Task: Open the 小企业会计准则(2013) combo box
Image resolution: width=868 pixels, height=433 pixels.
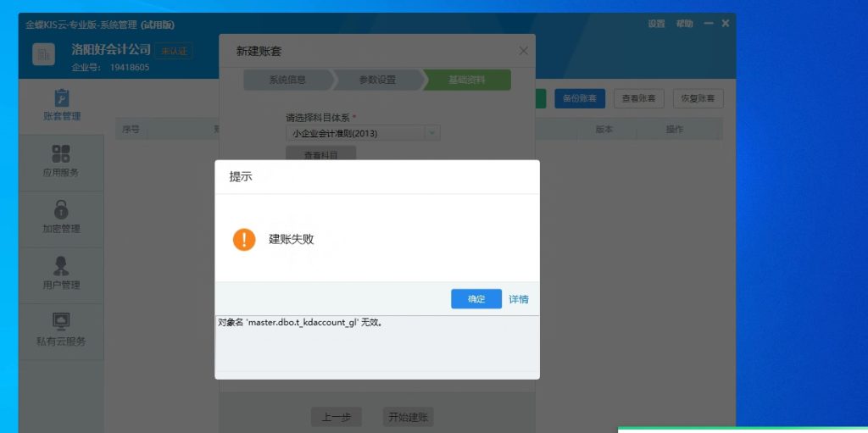Action: [x=356, y=133]
